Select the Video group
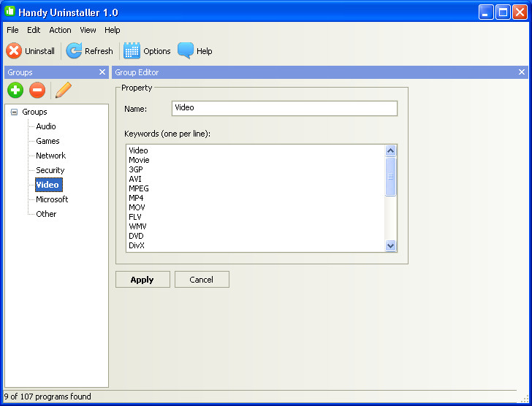532x406 pixels. point(49,185)
